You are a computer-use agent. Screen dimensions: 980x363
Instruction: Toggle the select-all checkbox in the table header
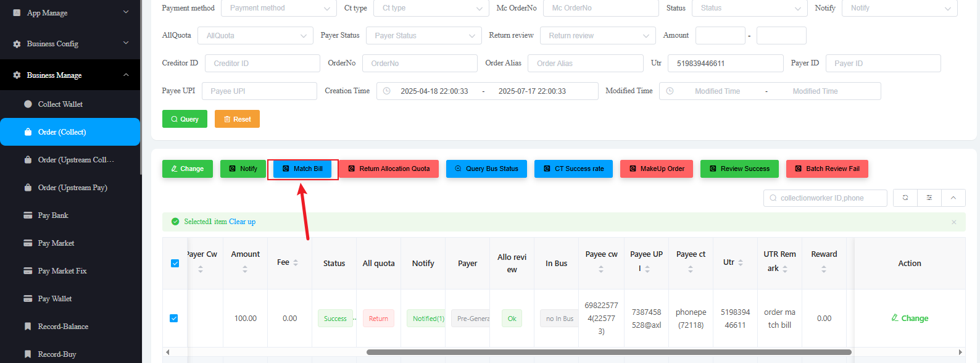(x=175, y=264)
